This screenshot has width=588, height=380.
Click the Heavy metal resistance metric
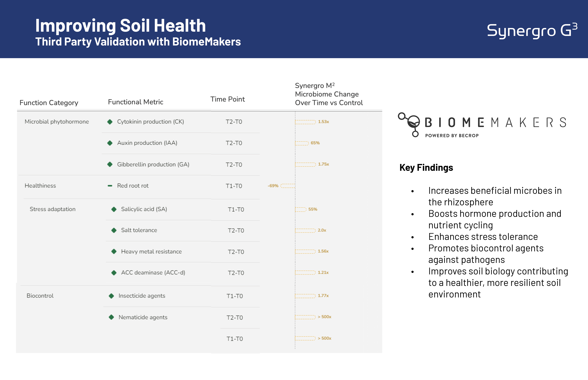click(151, 251)
